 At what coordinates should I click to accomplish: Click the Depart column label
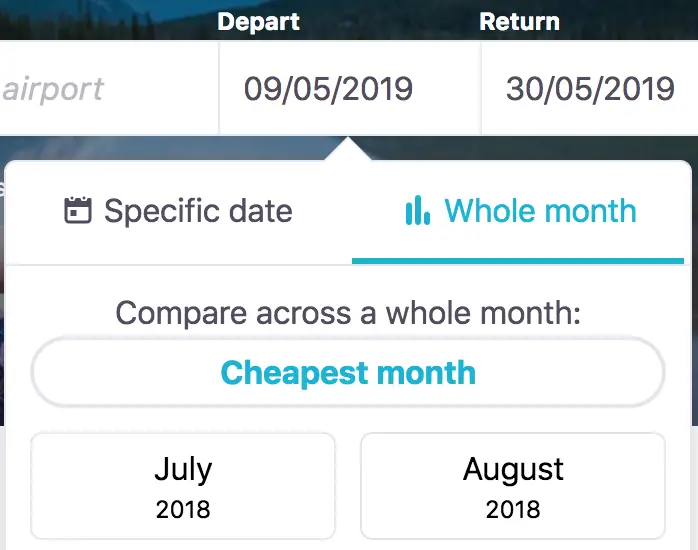click(258, 22)
